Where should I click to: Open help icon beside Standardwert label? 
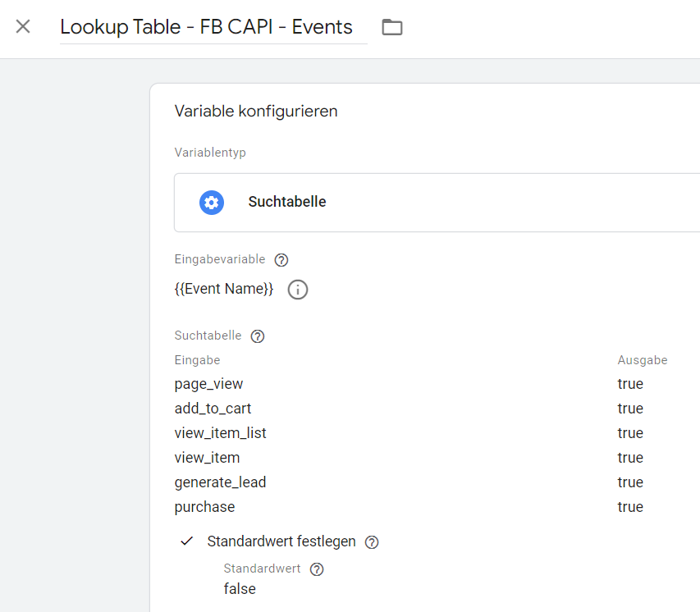point(317,569)
